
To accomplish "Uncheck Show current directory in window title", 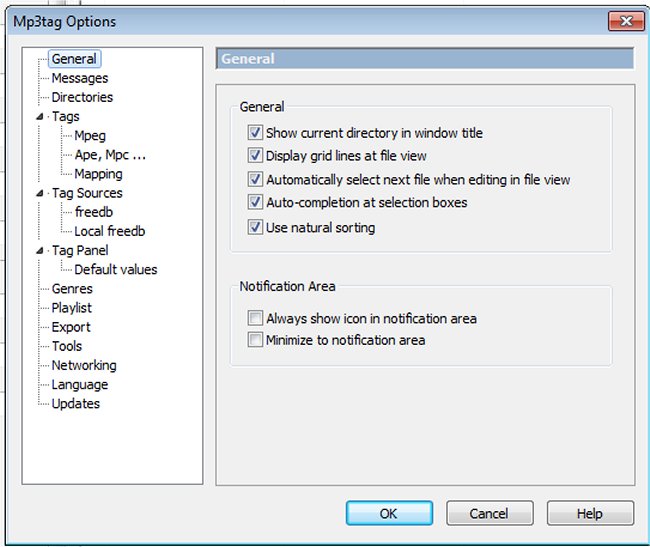I will tap(257, 133).
